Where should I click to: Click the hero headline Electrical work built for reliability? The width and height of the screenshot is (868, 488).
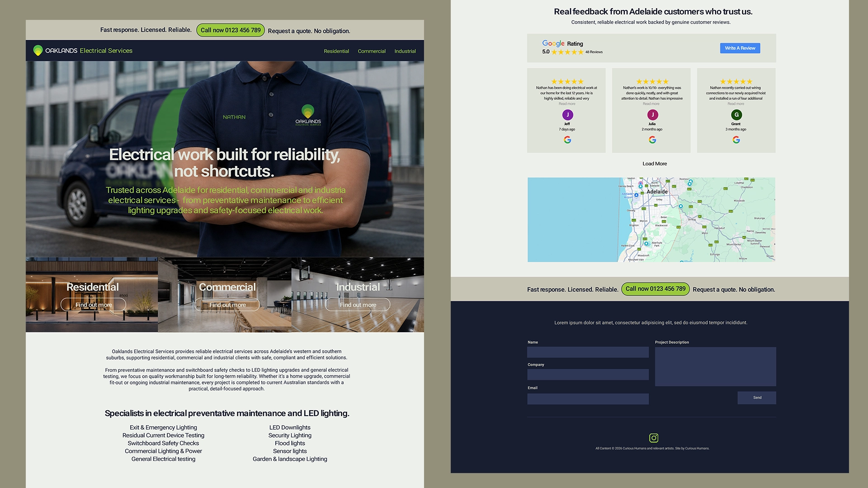click(x=225, y=163)
